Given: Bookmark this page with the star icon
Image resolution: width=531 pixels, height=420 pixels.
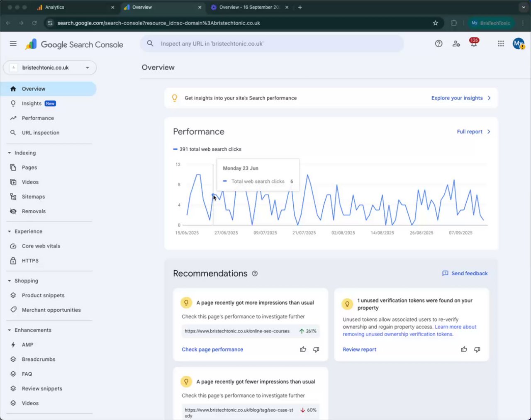Looking at the screenshot, I should pos(435,23).
